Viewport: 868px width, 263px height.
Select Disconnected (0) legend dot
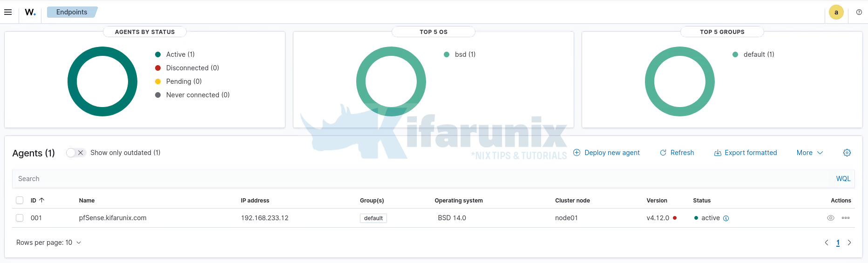pyautogui.click(x=158, y=68)
